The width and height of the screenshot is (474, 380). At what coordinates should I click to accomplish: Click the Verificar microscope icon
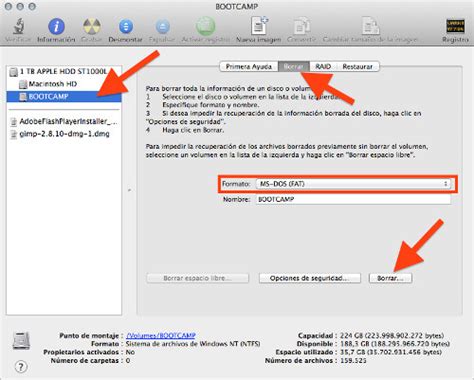pos(19,26)
